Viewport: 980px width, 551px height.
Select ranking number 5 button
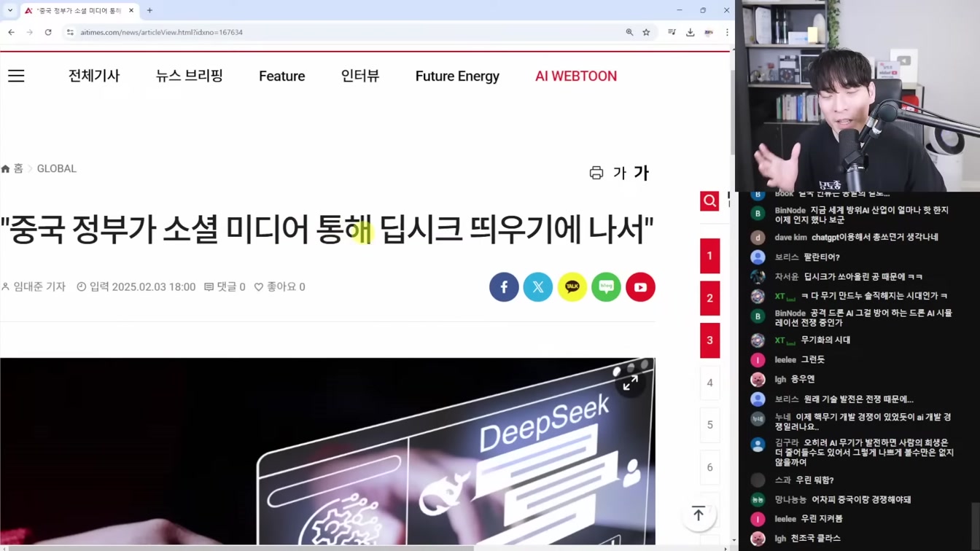[709, 425]
